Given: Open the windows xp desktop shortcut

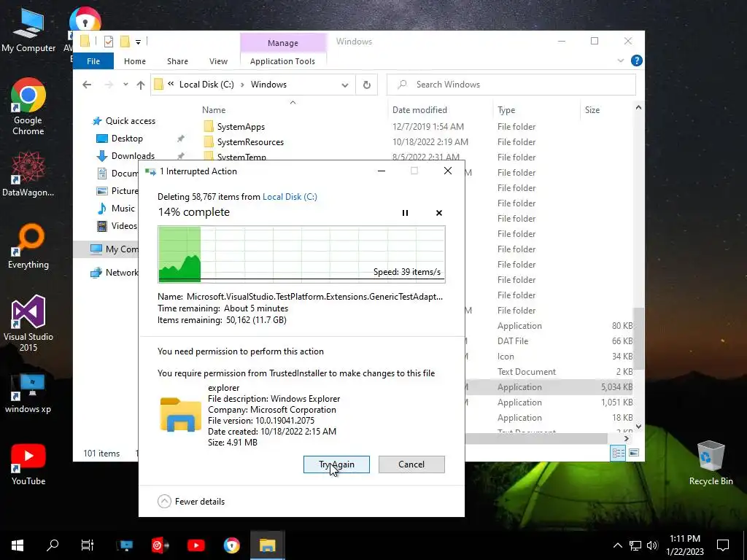Looking at the screenshot, I should coord(28,393).
